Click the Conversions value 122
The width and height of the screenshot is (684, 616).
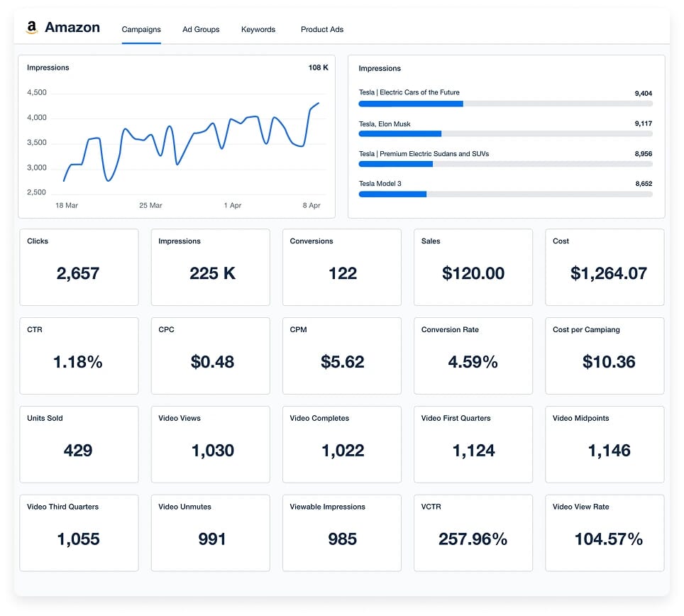(343, 273)
